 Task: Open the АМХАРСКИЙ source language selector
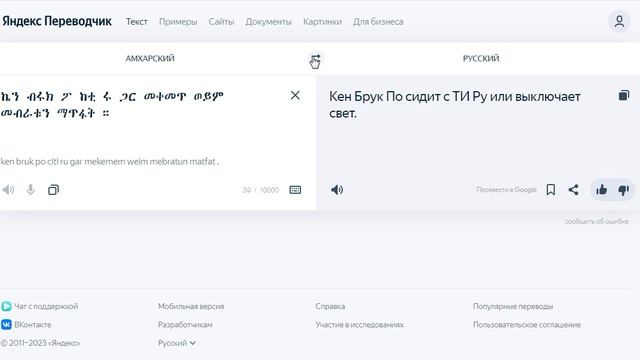click(150, 58)
